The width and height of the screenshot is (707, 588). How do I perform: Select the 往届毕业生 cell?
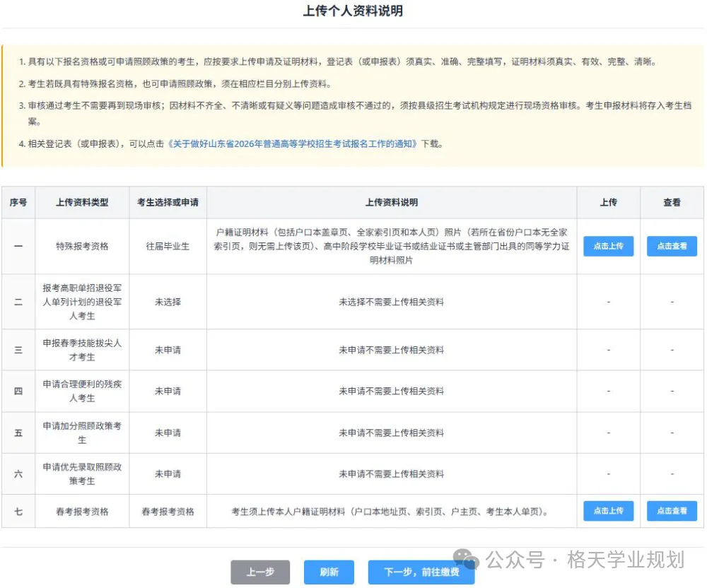[x=168, y=246]
